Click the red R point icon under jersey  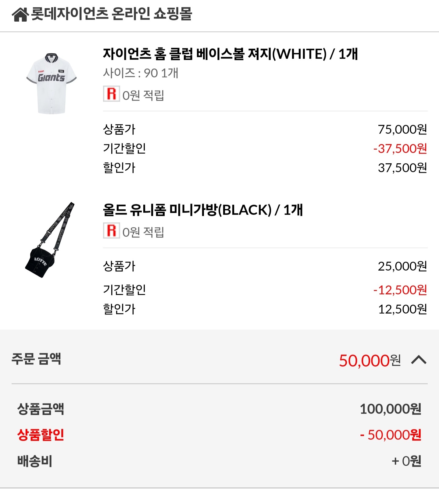click(x=111, y=94)
